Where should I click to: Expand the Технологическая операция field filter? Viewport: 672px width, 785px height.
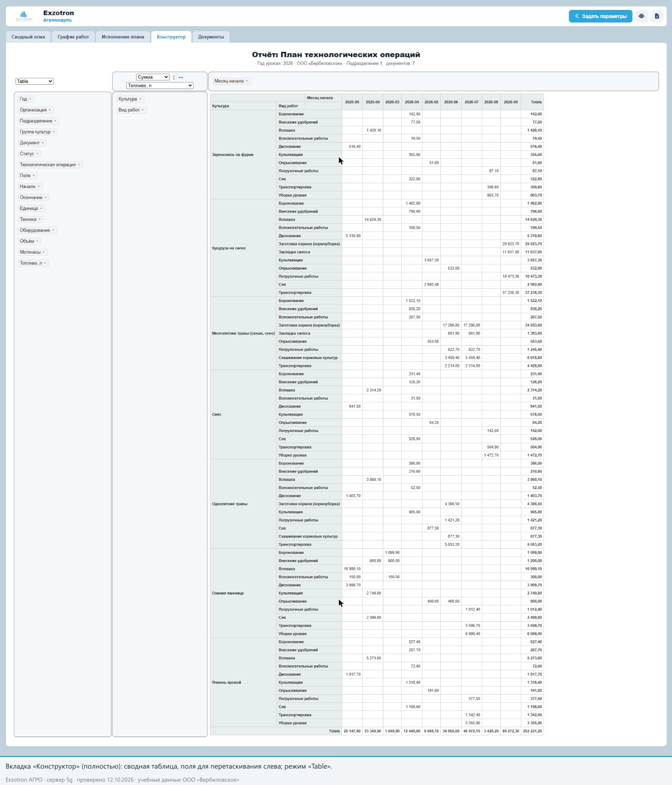79,165
